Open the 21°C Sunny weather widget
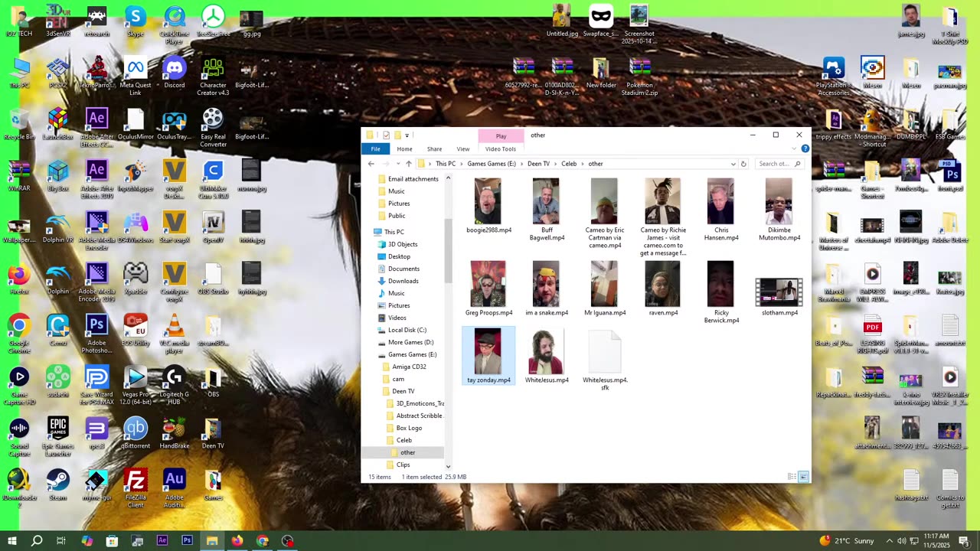 point(846,541)
